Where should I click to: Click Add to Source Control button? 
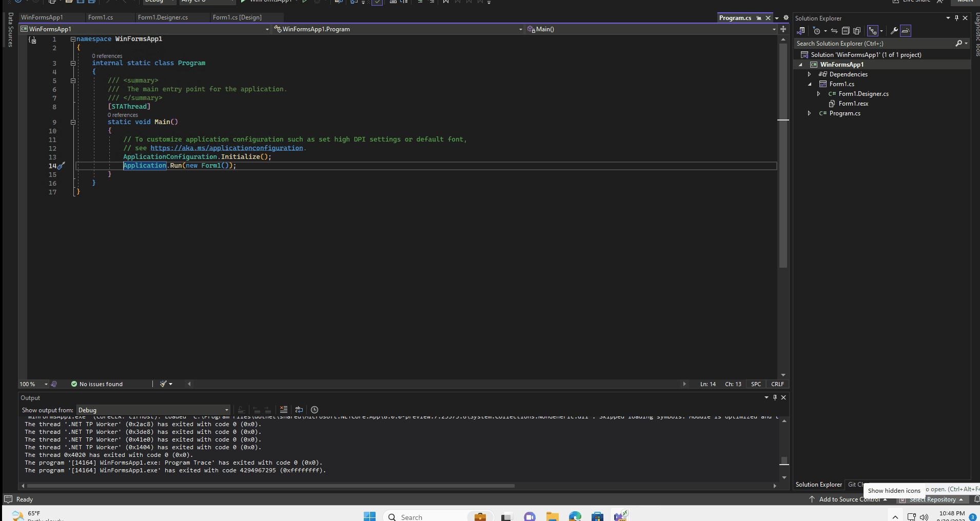849,499
